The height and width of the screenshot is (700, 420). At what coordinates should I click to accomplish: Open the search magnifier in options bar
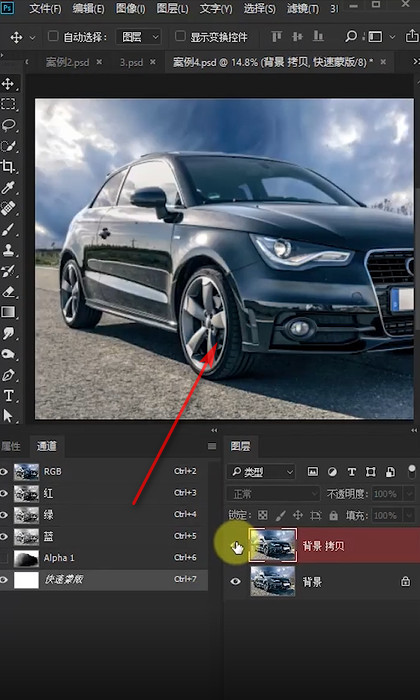tap(351, 37)
